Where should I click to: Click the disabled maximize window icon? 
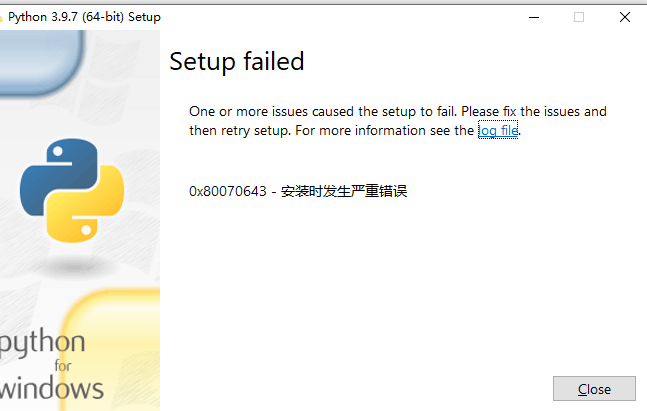click(579, 17)
